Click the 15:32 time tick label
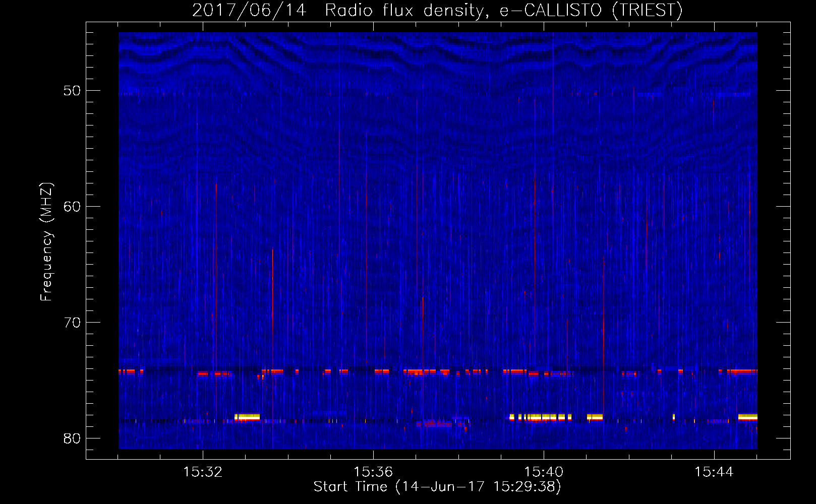Screen dimensions: 816x504 pos(203,472)
